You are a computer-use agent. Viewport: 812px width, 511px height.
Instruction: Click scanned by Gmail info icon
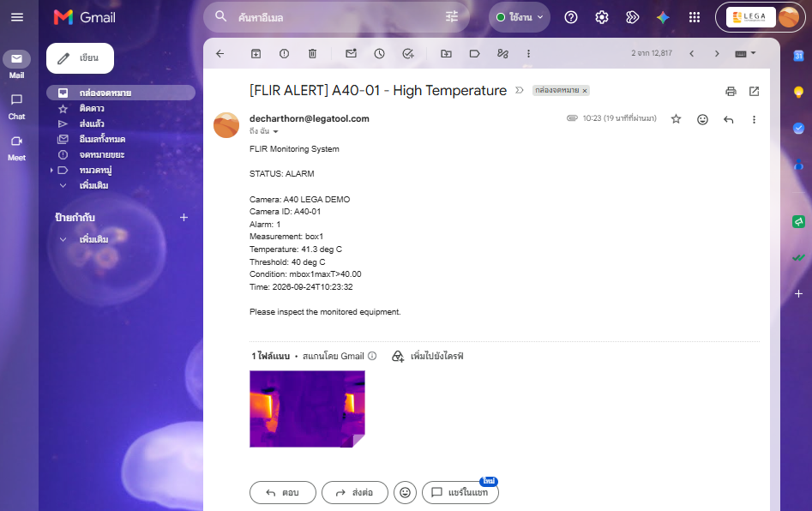[x=372, y=356]
